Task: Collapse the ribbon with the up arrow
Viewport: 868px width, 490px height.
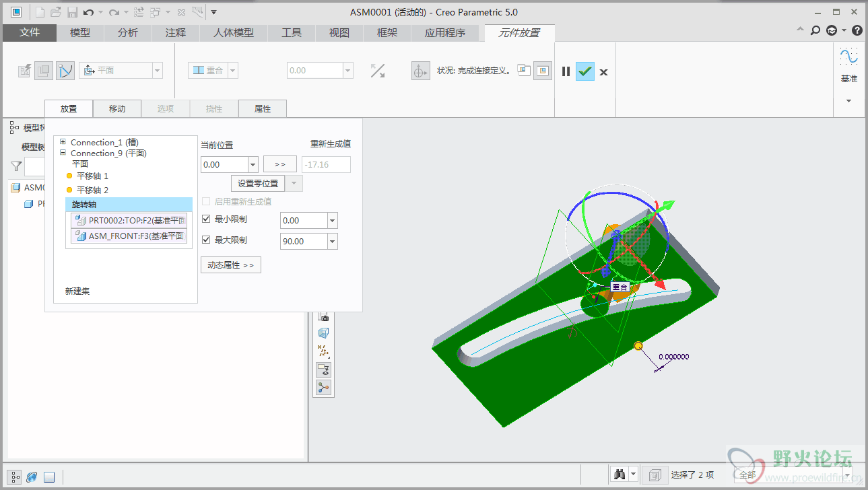Action: [x=800, y=30]
